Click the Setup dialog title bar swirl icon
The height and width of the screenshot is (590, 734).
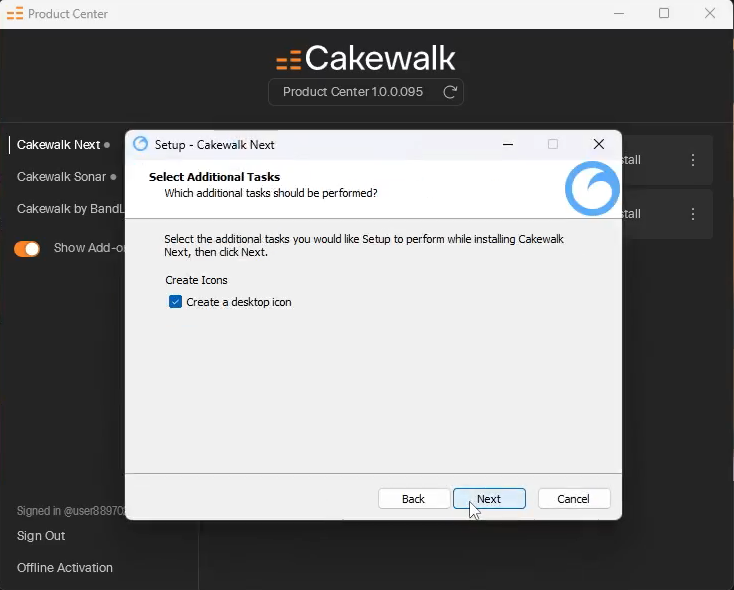pos(140,144)
